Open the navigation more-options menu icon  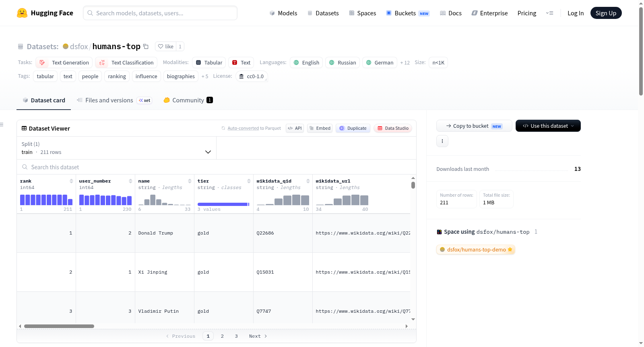549,13
